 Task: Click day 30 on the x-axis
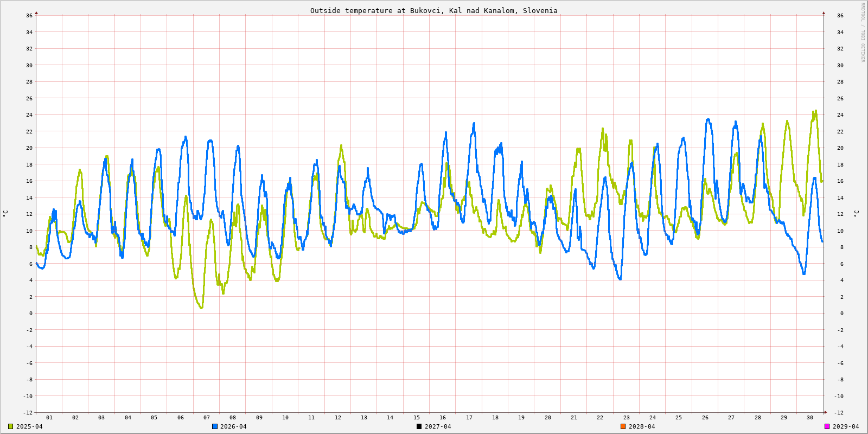[x=810, y=417]
